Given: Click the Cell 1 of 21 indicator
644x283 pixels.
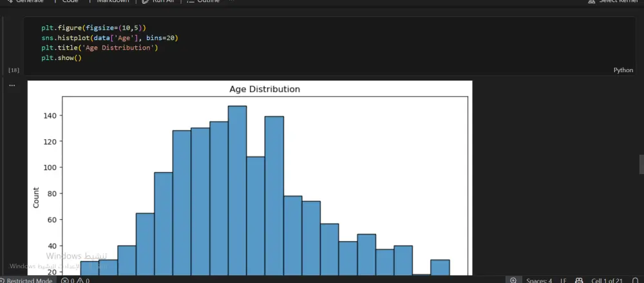Looking at the screenshot, I should [x=607, y=280].
